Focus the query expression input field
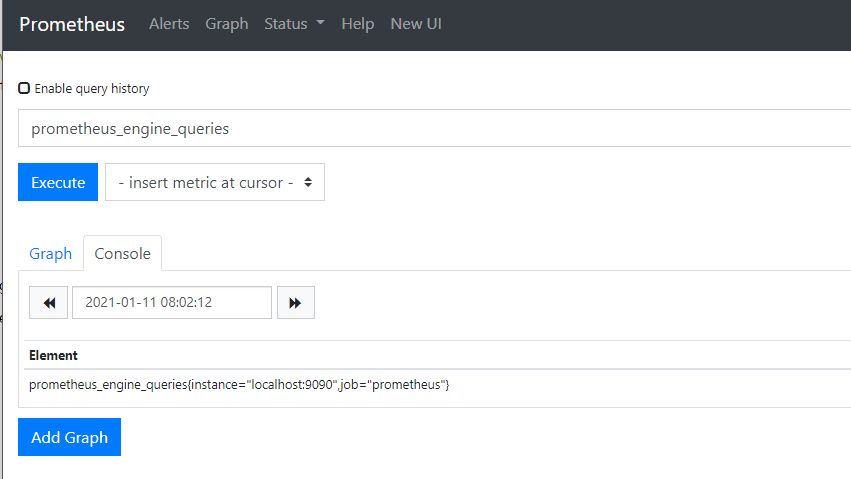Screen dimensions: 851x479 430,129
